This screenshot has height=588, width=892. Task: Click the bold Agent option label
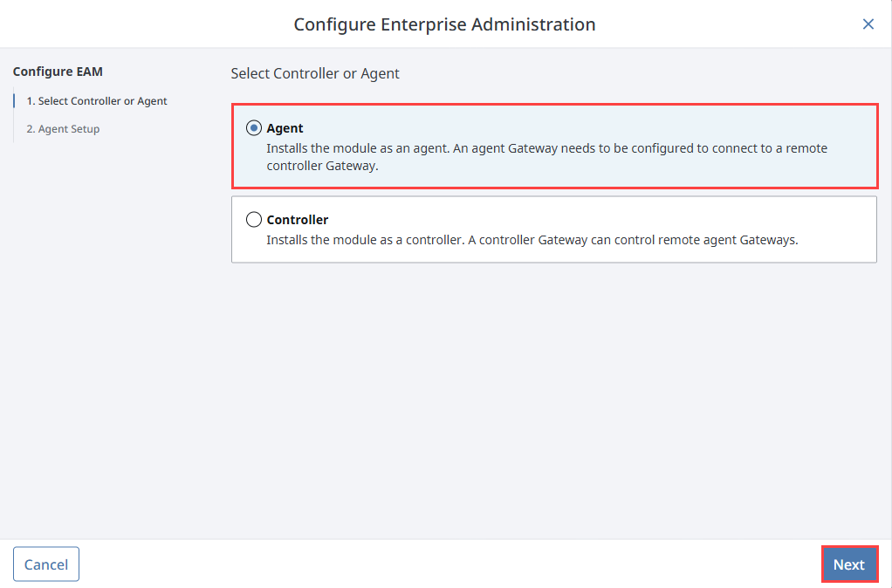click(285, 128)
